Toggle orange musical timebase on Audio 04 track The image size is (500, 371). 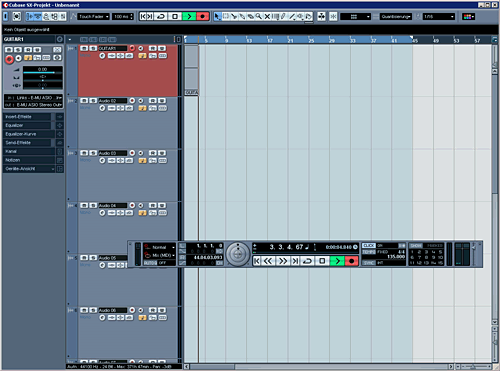click(143, 213)
